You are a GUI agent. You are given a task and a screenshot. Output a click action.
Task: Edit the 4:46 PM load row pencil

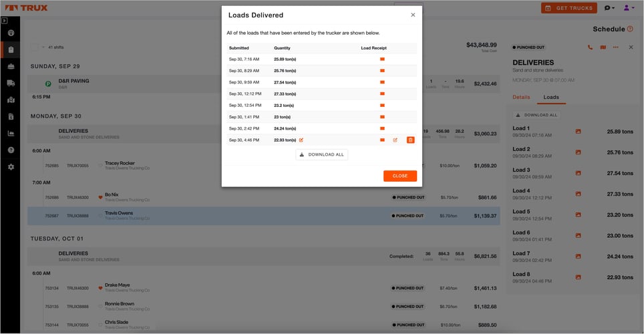coord(395,140)
